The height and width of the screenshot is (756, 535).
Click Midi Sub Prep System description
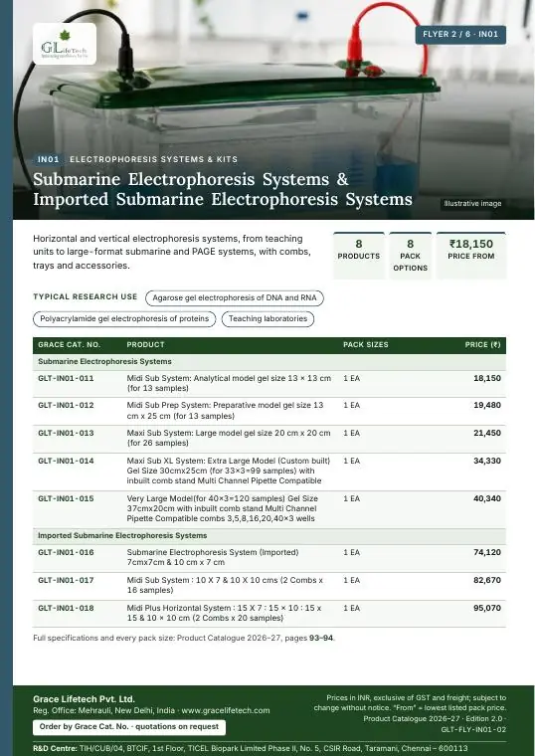coord(225,410)
